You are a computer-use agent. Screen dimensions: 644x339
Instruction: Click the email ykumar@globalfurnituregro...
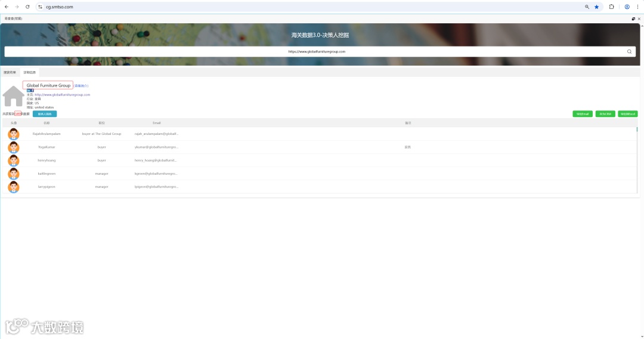pyautogui.click(x=156, y=147)
